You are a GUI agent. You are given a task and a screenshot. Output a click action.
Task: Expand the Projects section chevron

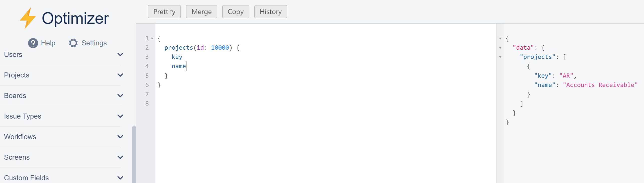[x=120, y=75]
